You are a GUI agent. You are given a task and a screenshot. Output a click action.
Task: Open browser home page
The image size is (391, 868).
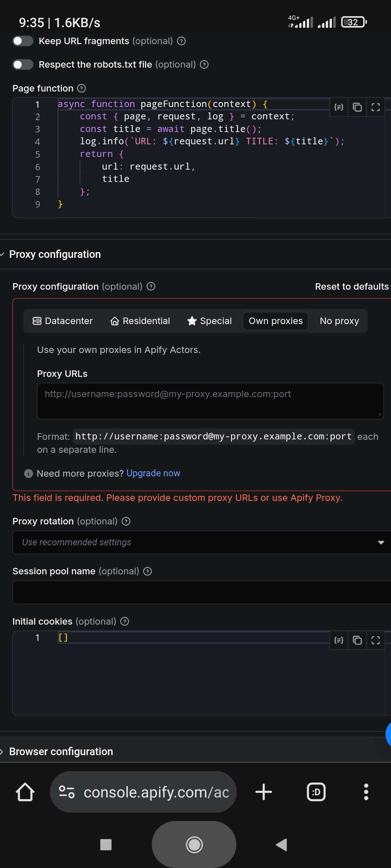tap(25, 792)
